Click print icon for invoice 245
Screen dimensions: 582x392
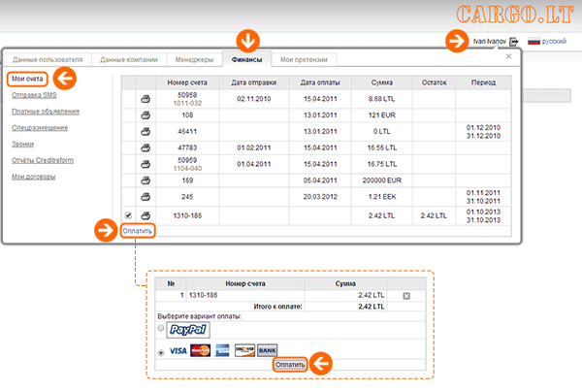tap(145, 195)
